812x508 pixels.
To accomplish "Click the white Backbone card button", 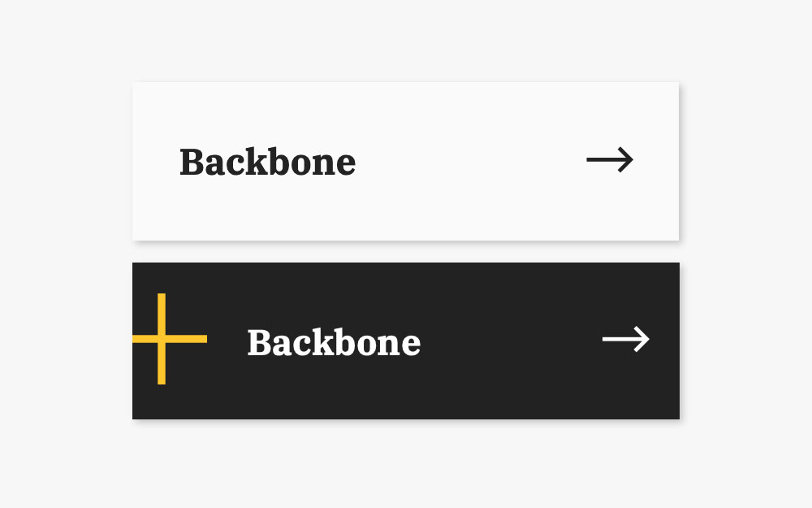I will coord(405,161).
